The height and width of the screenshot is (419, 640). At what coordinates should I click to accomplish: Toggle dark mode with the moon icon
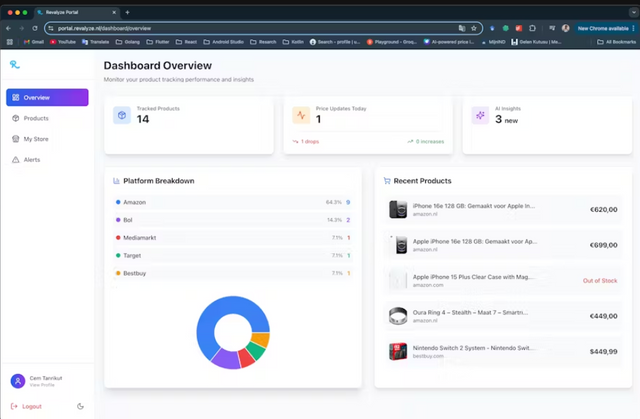(80, 406)
